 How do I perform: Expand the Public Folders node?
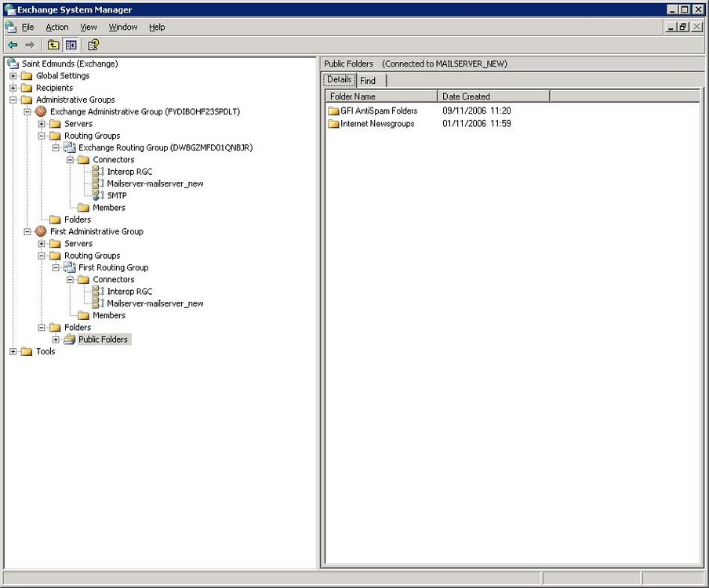point(56,339)
